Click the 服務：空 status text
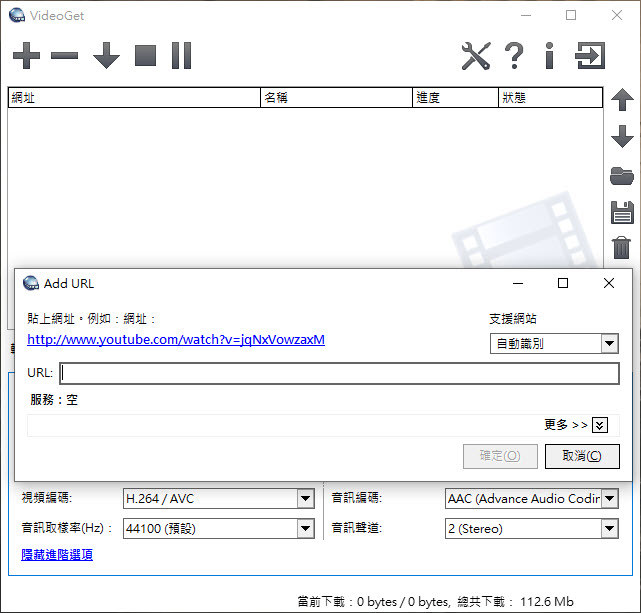Image resolution: width=641 pixels, height=613 pixels. coord(54,400)
